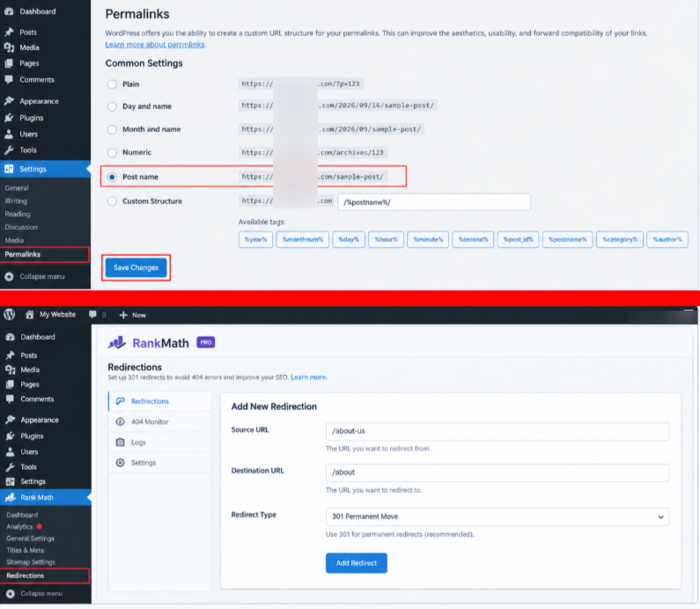Viewport: 700px width, 609px height.
Task: Click the Source URL input field
Action: click(497, 431)
